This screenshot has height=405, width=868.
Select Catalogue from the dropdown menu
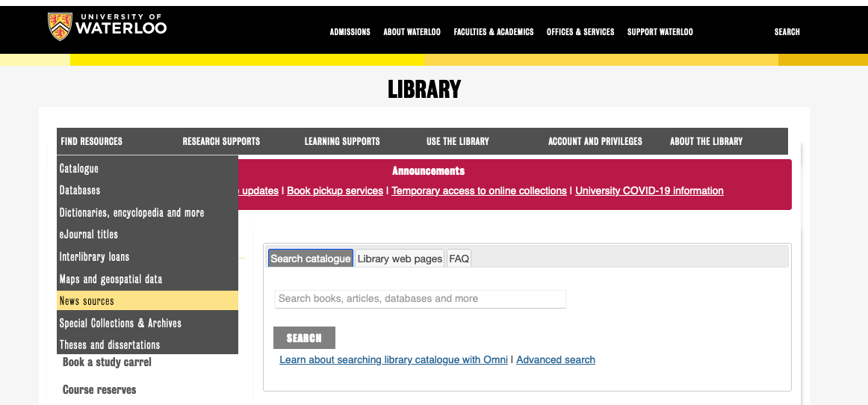tap(79, 169)
